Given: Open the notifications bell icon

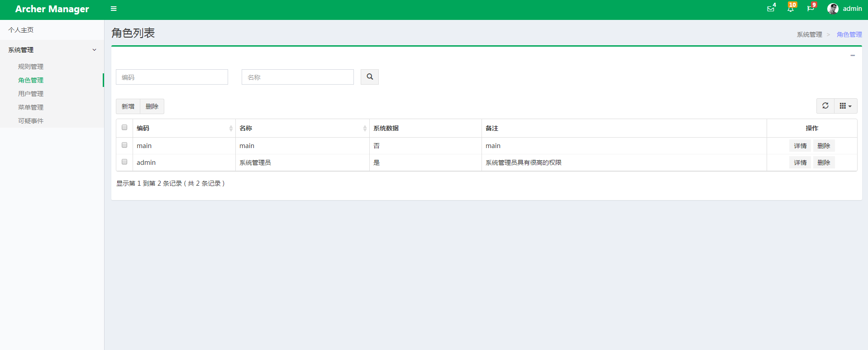Looking at the screenshot, I should (x=790, y=9).
